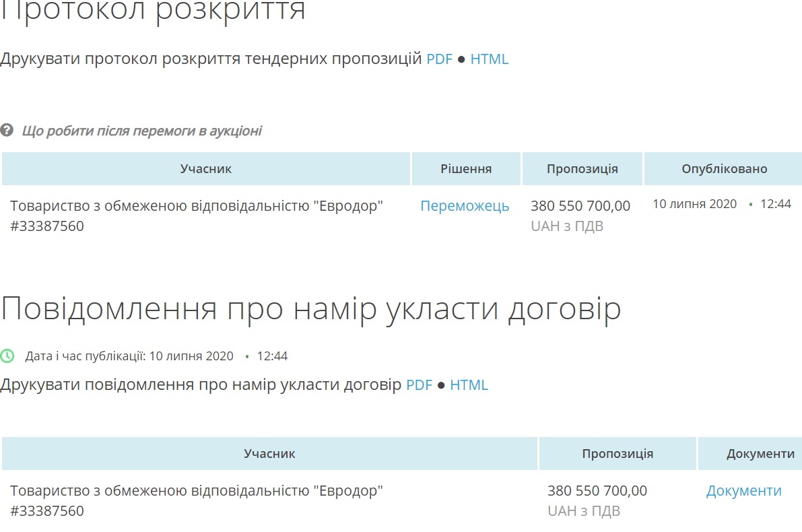This screenshot has width=802, height=532.
Task: Open the PDF of the tender opening protocol
Action: (x=439, y=59)
